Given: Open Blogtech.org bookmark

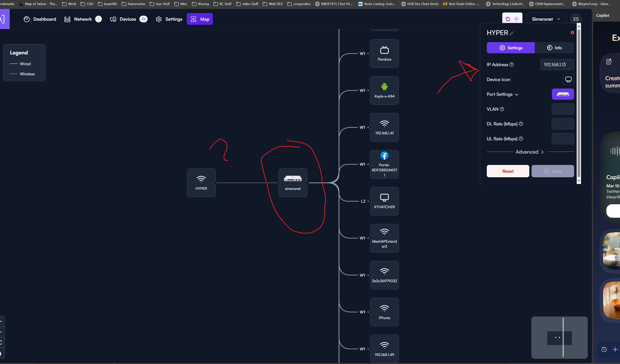Looking at the screenshot, I should pyautogui.click(x=591, y=4).
